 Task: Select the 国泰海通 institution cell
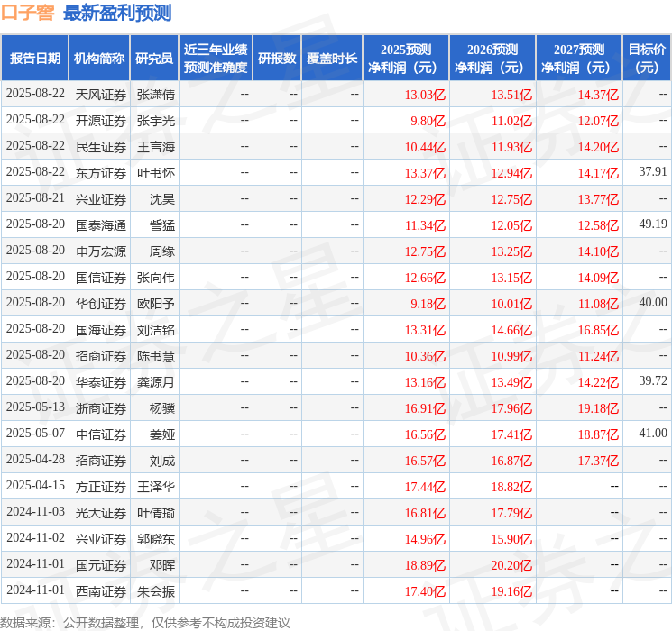[101, 225]
